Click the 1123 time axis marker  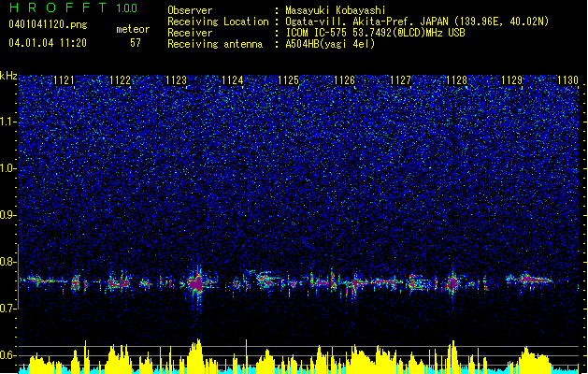tap(177, 80)
